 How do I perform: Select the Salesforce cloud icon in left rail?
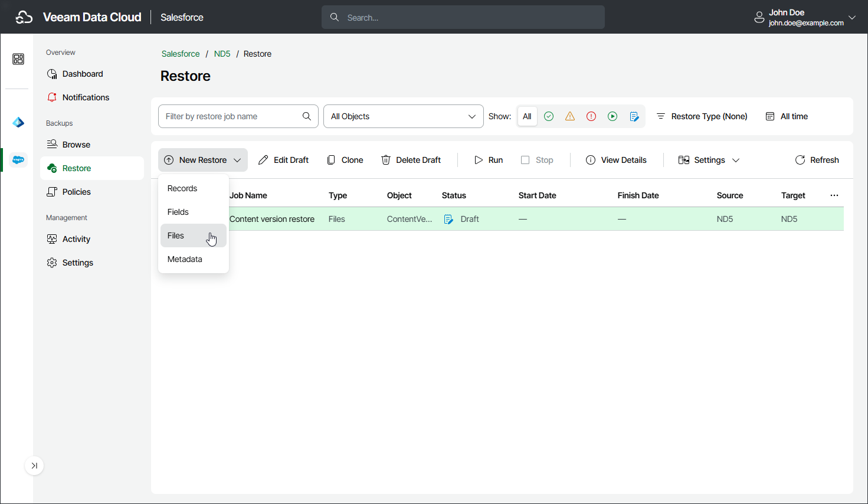click(x=18, y=160)
